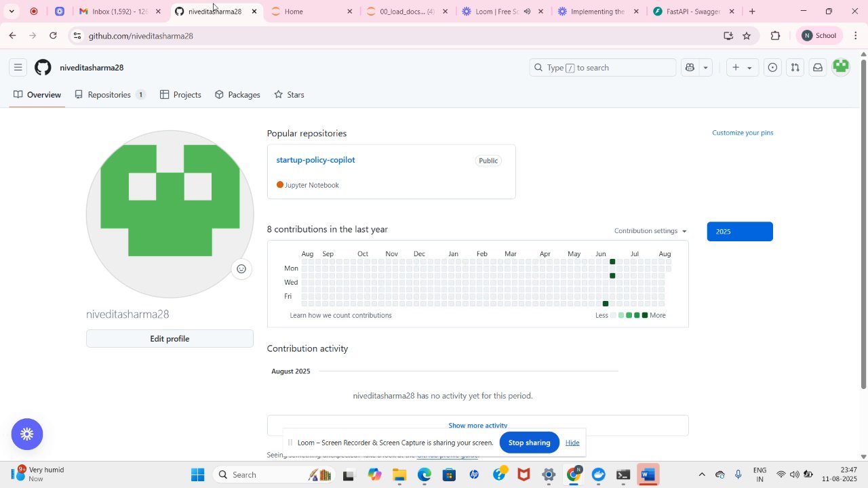The width and height of the screenshot is (868, 488).
Task: Open the Create new plus dropdown
Action: tap(742, 68)
